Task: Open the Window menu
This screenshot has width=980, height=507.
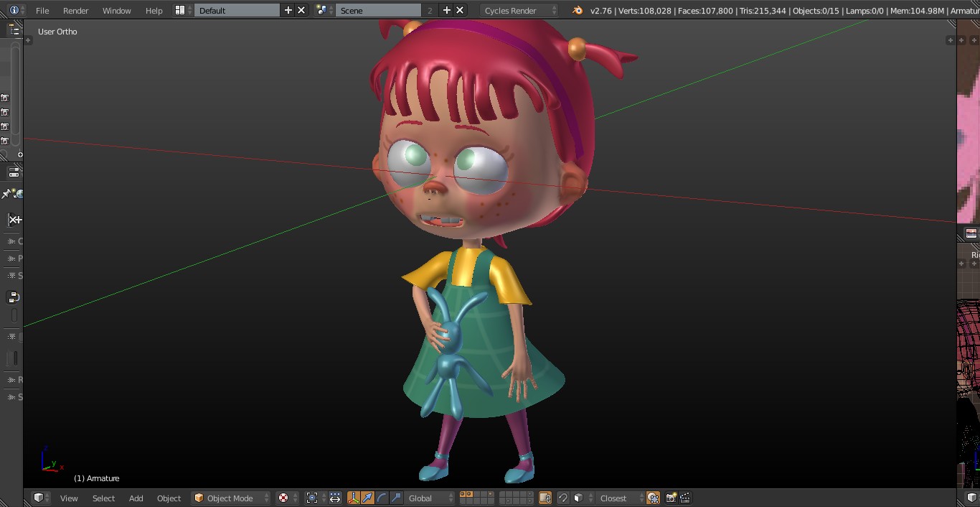Action: [116, 10]
